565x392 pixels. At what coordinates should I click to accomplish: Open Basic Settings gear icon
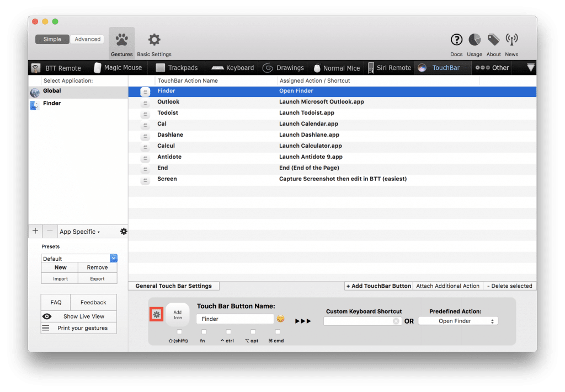tap(154, 40)
